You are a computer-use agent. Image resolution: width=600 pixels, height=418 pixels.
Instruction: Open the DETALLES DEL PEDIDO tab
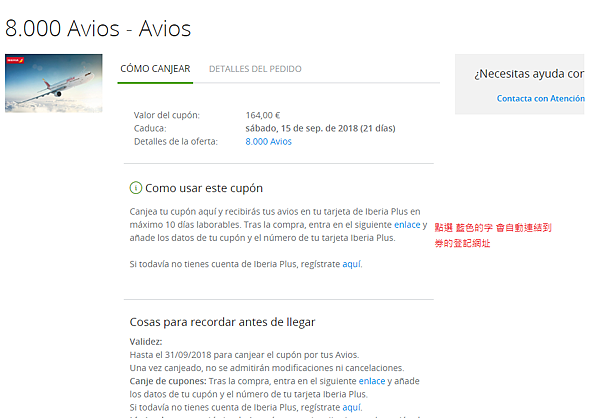click(255, 69)
